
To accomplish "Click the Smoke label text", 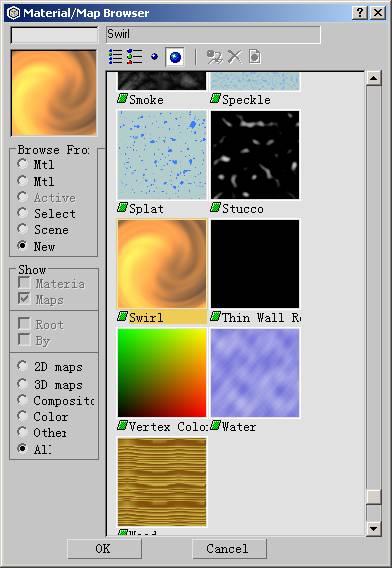I will (x=146, y=99).
